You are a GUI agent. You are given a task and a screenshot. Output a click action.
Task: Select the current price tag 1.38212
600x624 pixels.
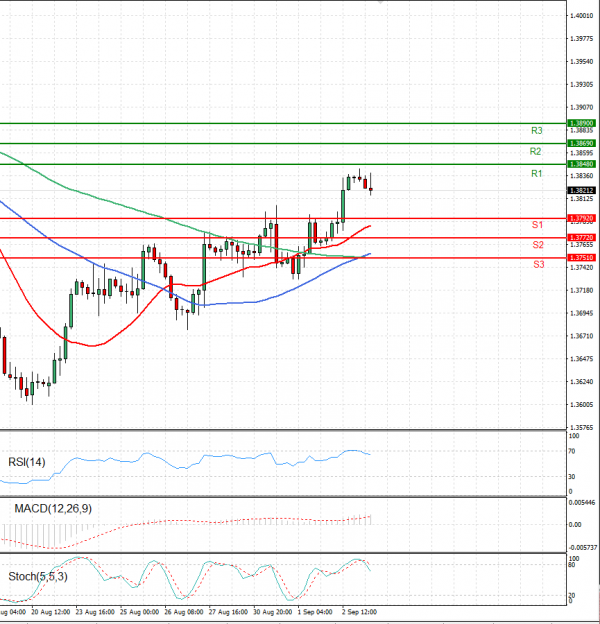pos(581,191)
